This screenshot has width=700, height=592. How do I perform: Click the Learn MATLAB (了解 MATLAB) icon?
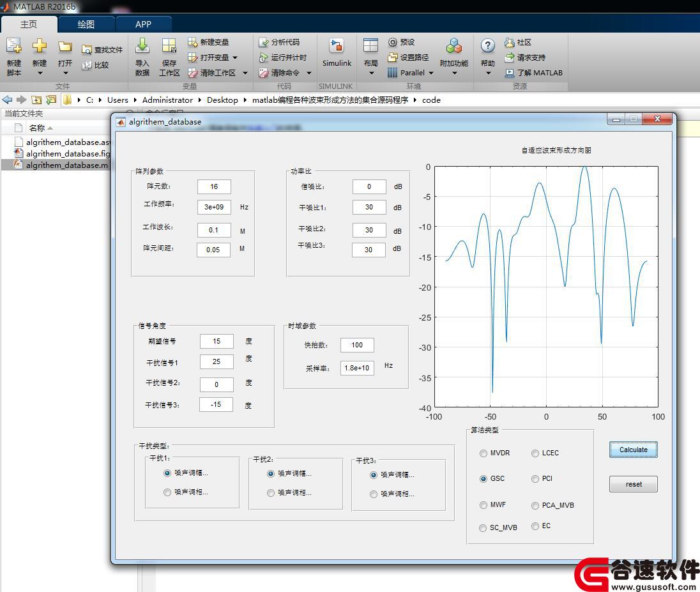click(x=510, y=73)
